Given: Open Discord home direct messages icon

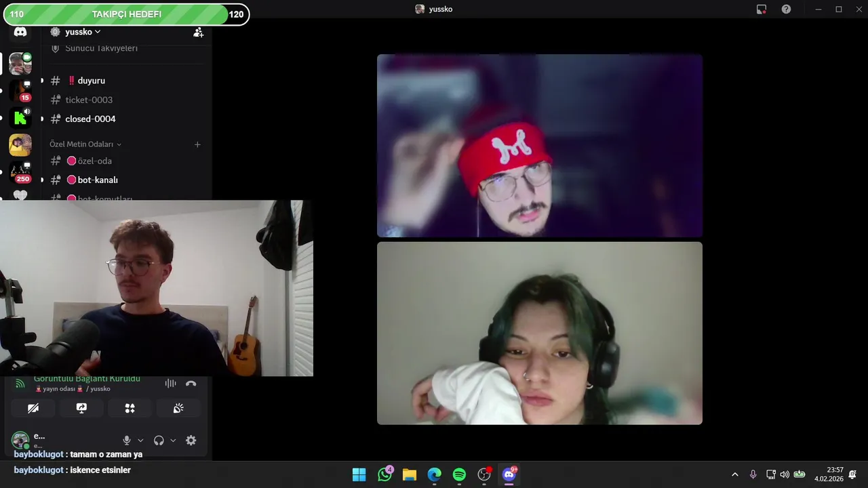Looking at the screenshot, I should [20, 32].
